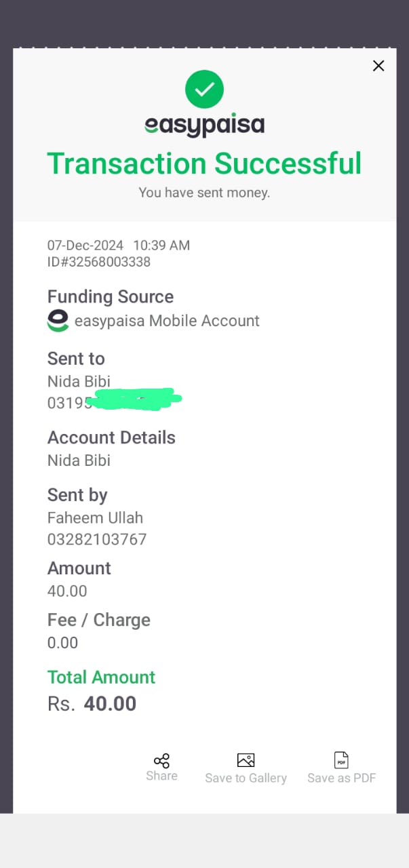This screenshot has height=868, width=409.
Task: Click the easypaisa logo at the top
Action: tap(204, 125)
